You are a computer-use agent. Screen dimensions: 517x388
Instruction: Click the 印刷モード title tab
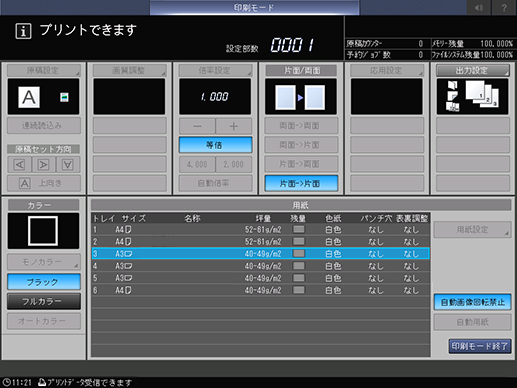(x=254, y=7)
